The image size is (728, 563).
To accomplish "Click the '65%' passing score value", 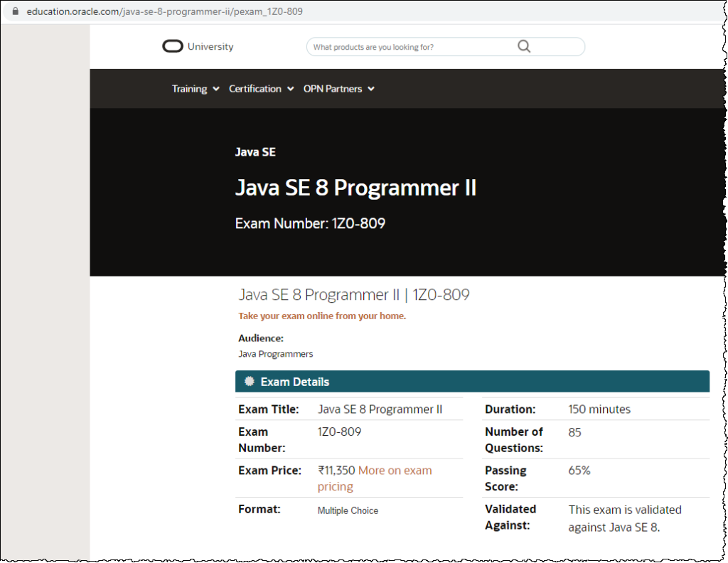I will pyautogui.click(x=579, y=471).
